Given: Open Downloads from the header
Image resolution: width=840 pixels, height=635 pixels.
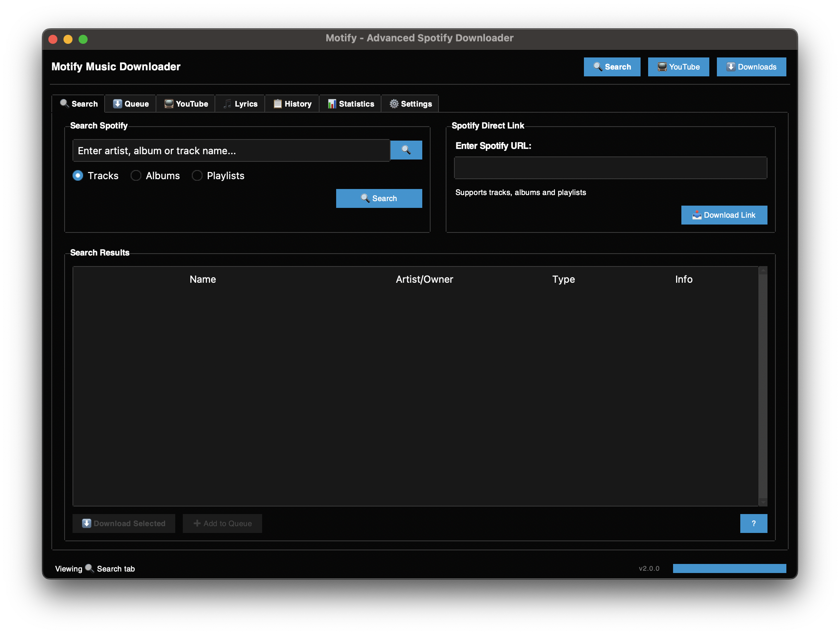Looking at the screenshot, I should coord(751,67).
